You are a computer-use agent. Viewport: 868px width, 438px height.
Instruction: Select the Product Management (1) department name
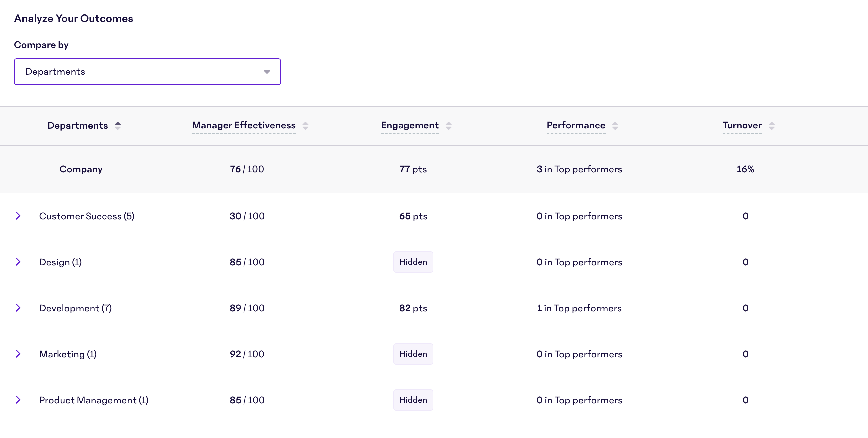click(x=94, y=400)
